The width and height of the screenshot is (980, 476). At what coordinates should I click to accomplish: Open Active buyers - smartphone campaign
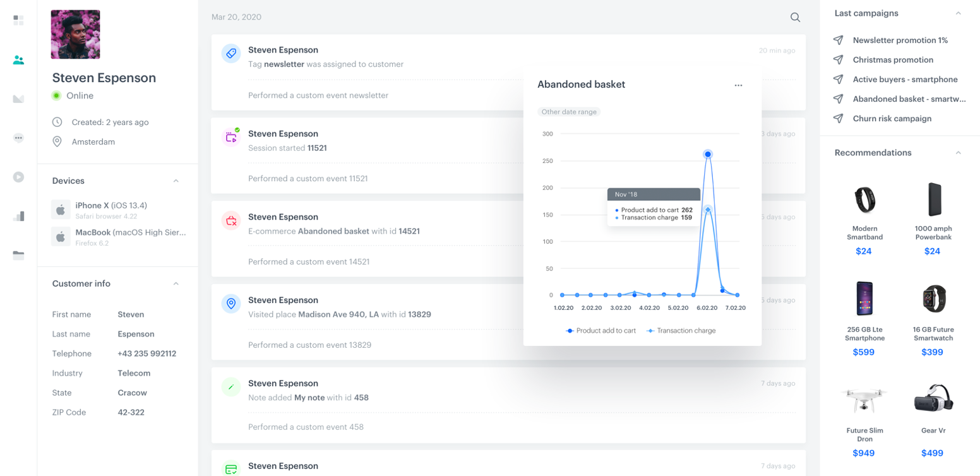coord(905,79)
